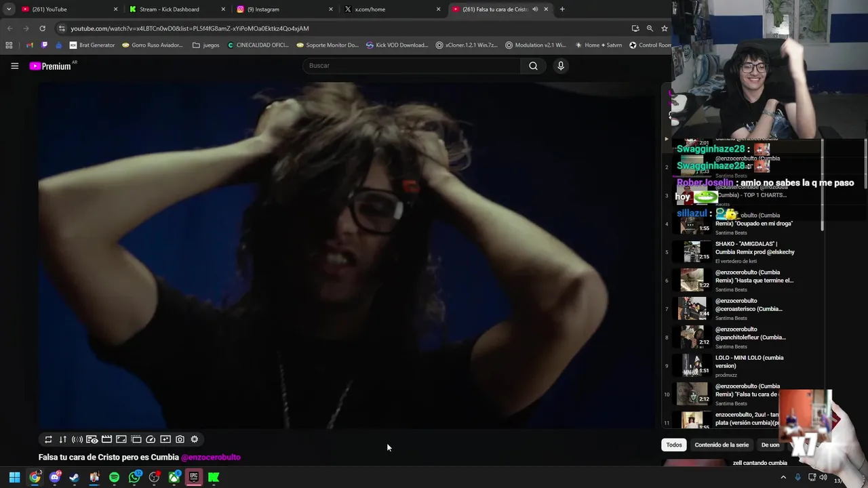868x488 pixels.
Task: Open YouTube hamburger guide menu
Action: [x=15, y=66]
